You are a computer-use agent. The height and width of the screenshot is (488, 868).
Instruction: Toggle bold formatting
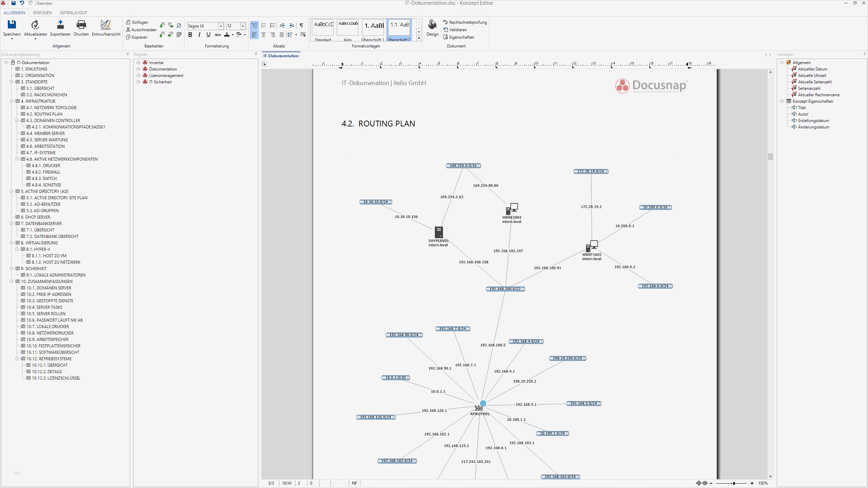point(190,35)
